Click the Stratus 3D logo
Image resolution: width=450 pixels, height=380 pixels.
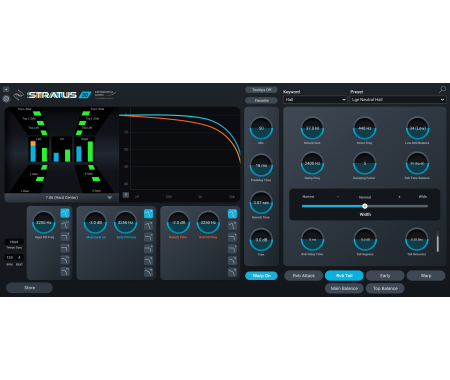(x=59, y=95)
